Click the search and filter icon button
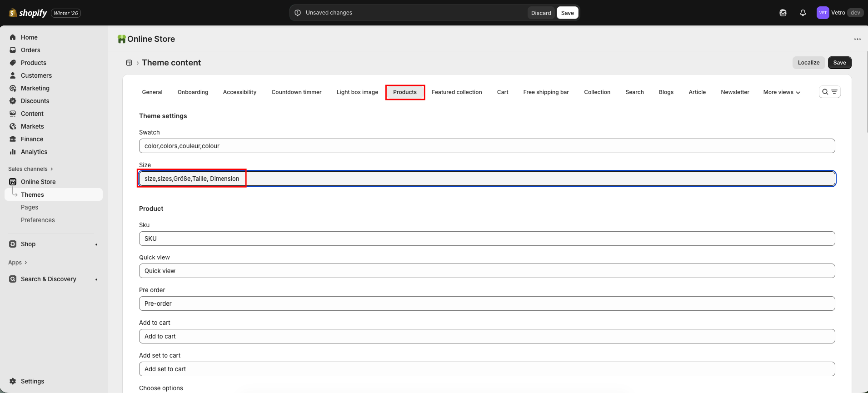Viewport: 868px width, 393px height. pyautogui.click(x=829, y=92)
